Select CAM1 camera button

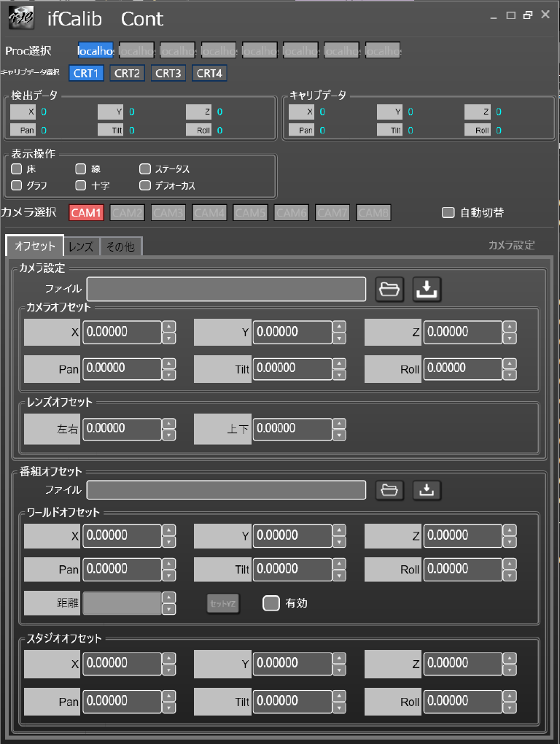click(x=87, y=213)
